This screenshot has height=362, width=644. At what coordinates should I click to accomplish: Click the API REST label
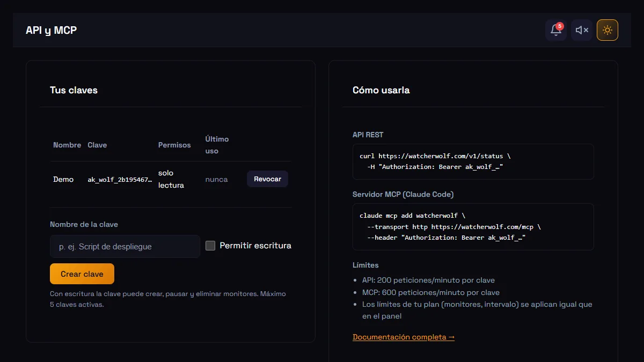point(368,135)
